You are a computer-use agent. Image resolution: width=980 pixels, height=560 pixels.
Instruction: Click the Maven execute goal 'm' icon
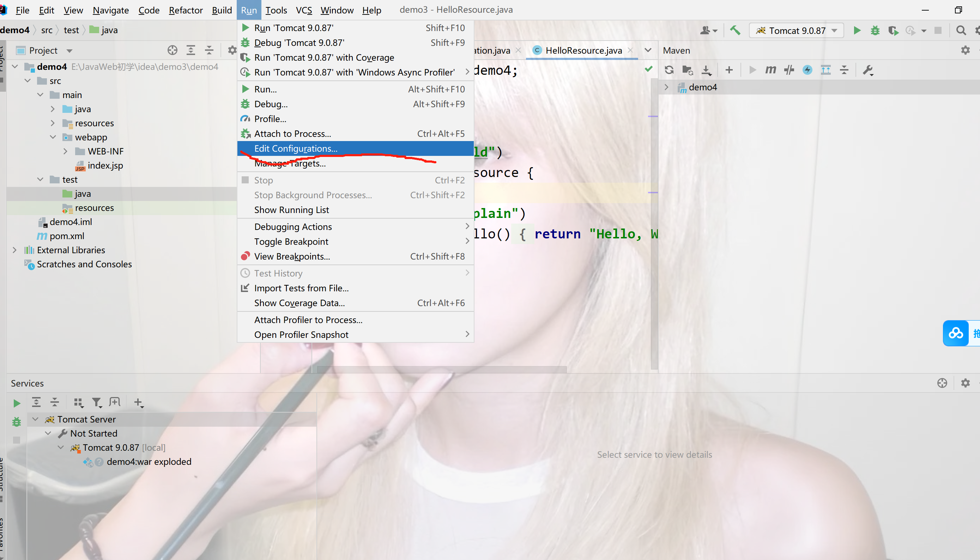pos(770,70)
